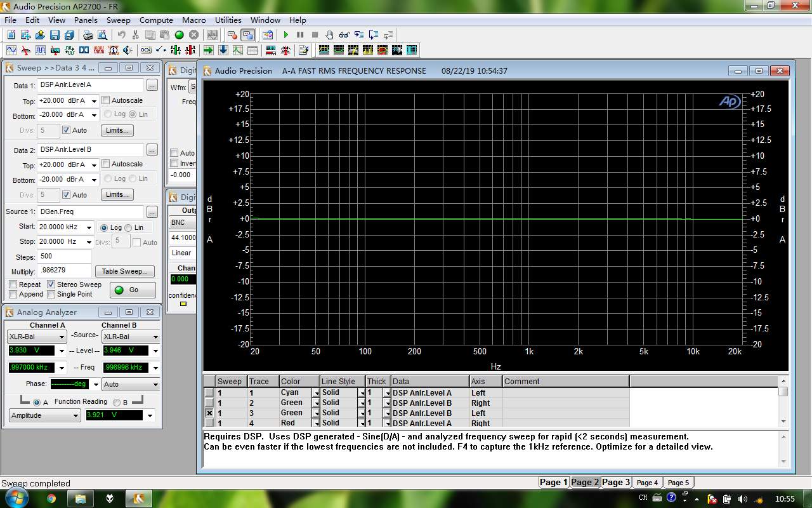Toggle the Data 1 Auto divisions checkbox
Viewport: 812px width, 508px height.
pos(66,130)
